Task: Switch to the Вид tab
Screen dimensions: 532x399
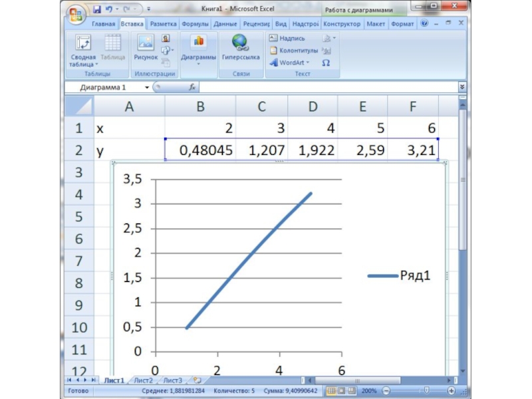Action: pyautogui.click(x=281, y=24)
